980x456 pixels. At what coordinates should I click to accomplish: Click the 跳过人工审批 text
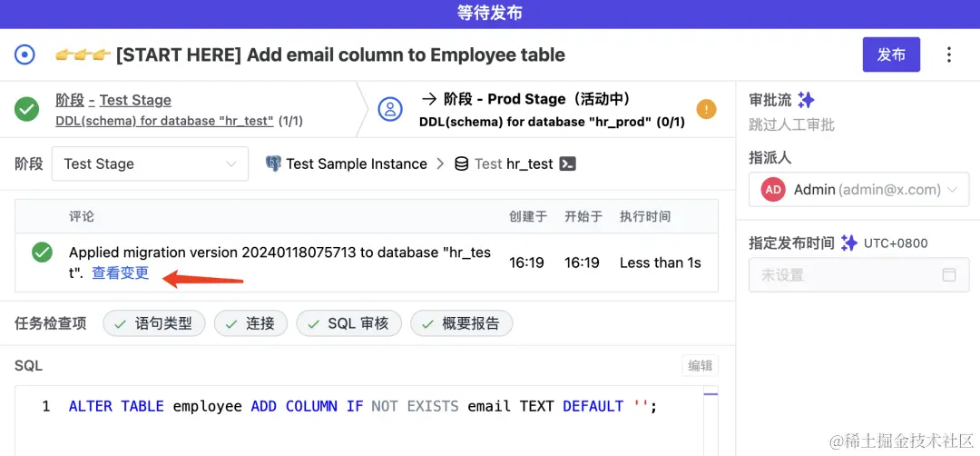(791, 125)
